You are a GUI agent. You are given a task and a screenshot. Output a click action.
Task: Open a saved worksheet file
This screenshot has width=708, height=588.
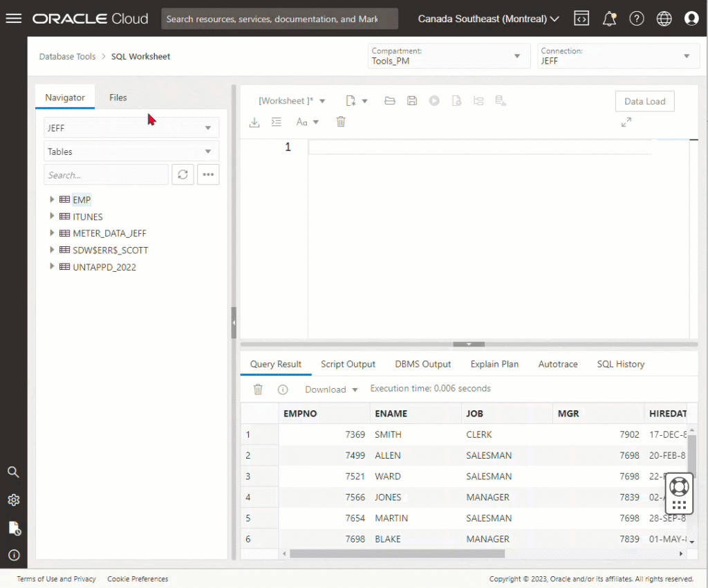(390, 100)
